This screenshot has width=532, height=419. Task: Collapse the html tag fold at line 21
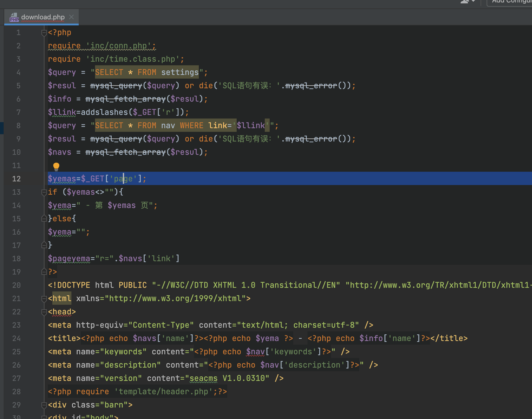pos(44,299)
